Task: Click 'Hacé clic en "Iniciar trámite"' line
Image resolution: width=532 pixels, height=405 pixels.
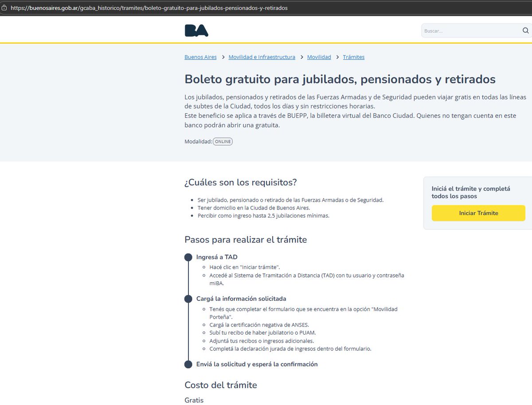Action: 245,267
